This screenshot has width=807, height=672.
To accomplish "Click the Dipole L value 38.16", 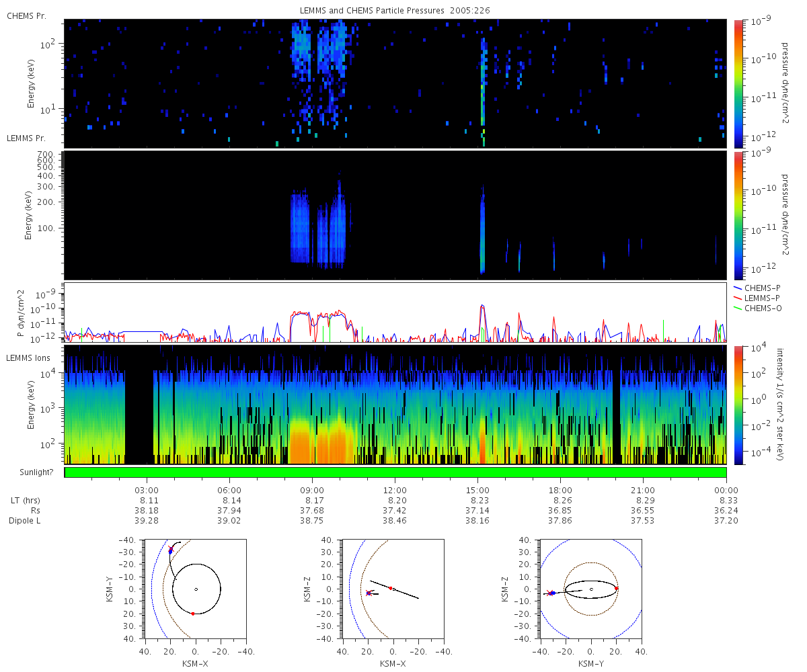I will click(477, 521).
